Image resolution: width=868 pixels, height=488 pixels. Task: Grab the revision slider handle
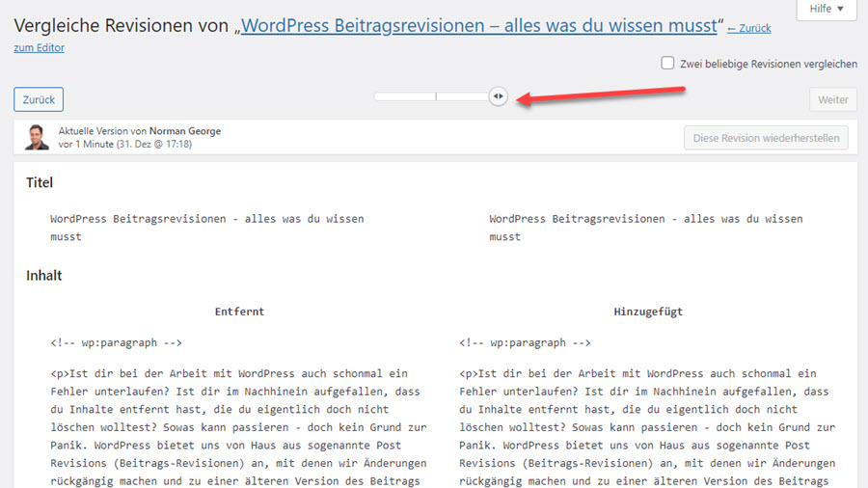click(499, 96)
